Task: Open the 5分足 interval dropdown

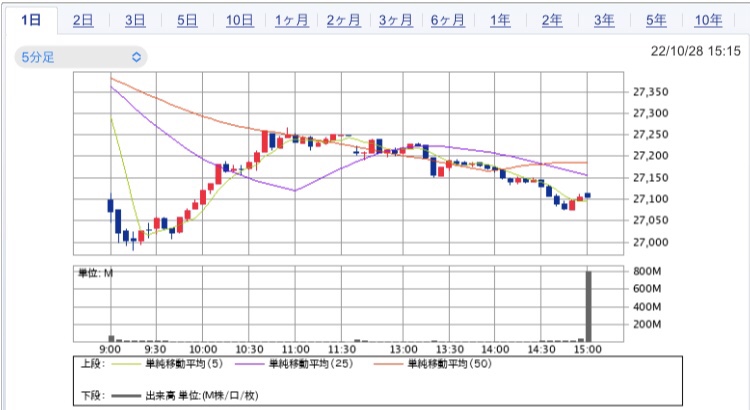Action: (81, 57)
